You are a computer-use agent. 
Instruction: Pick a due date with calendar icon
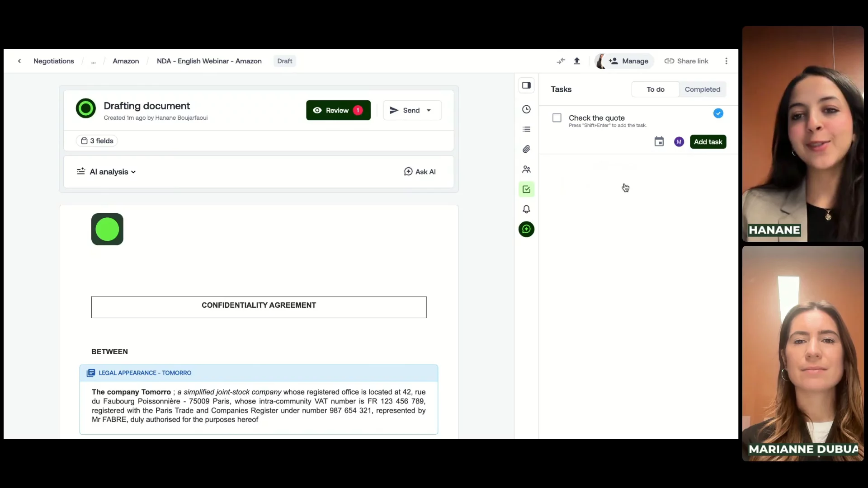coord(659,142)
